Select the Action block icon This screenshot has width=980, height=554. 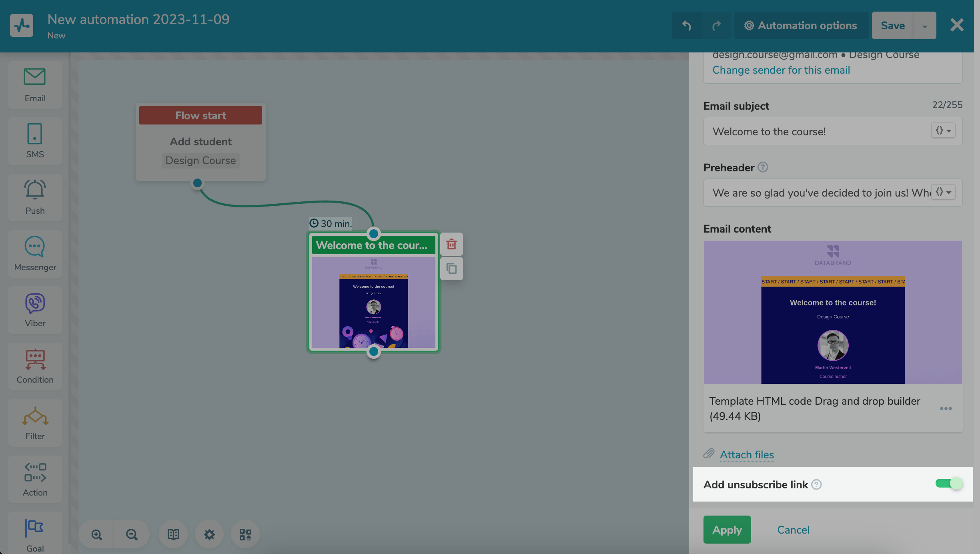(x=35, y=479)
